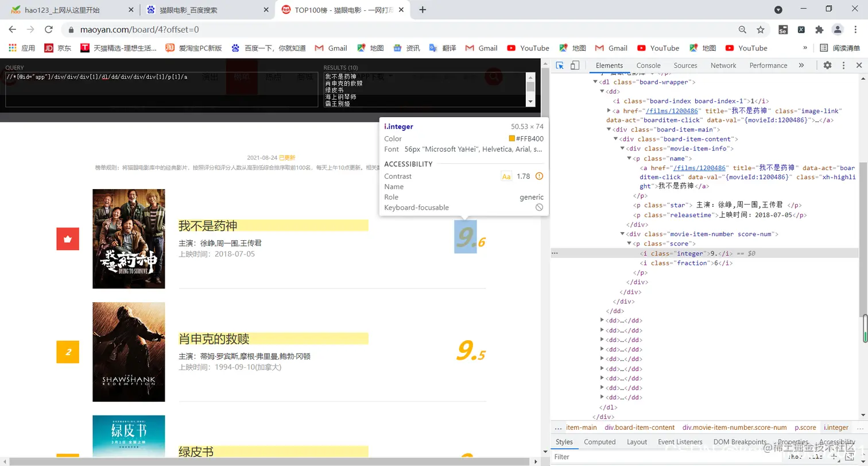Open a new browser tab
Screen dimensions: 868x466
click(x=423, y=9)
